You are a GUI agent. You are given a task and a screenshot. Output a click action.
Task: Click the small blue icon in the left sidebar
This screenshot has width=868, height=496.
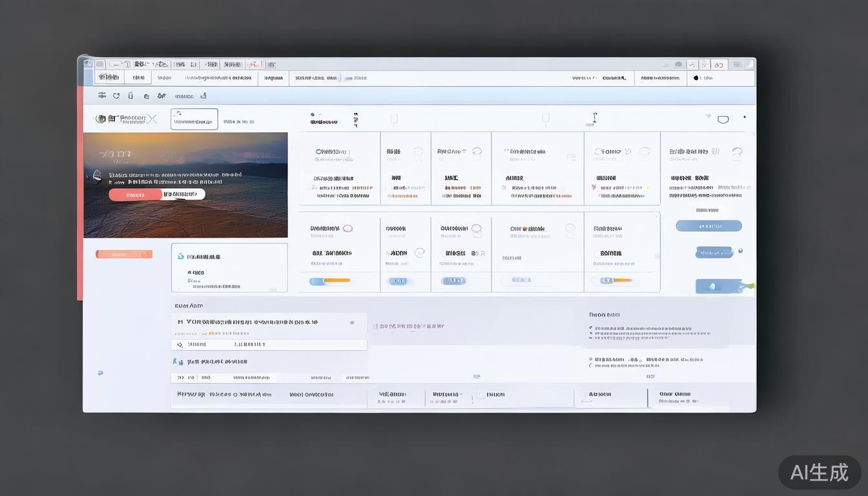(x=100, y=373)
